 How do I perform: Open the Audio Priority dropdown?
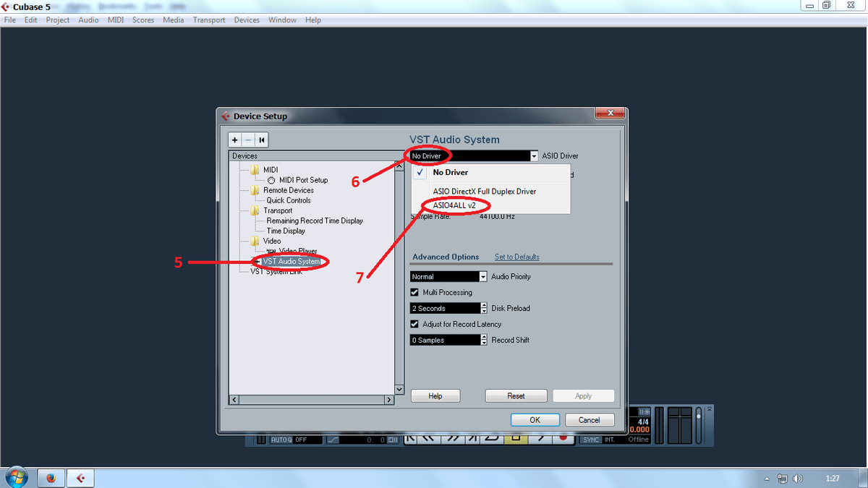484,277
